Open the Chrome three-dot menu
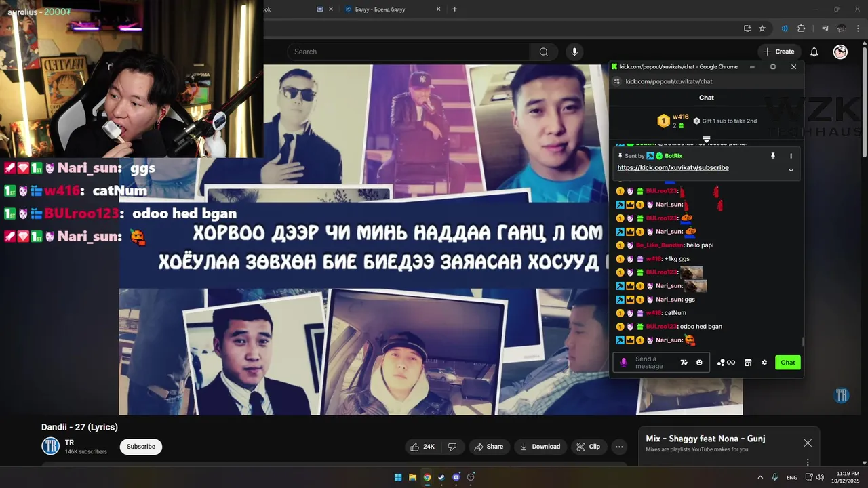This screenshot has width=868, height=488. pos(859,28)
